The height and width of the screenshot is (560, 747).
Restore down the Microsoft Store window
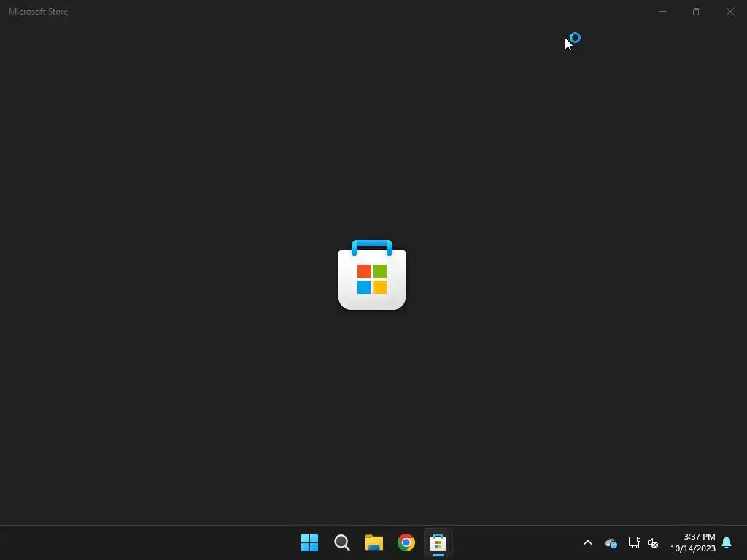pyautogui.click(x=697, y=12)
